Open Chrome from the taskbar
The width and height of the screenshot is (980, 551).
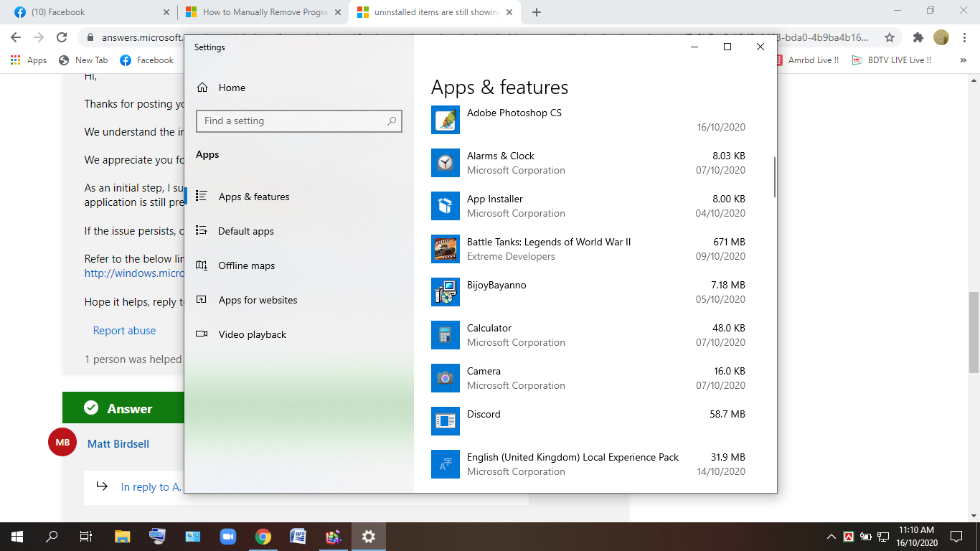[263, 537]
